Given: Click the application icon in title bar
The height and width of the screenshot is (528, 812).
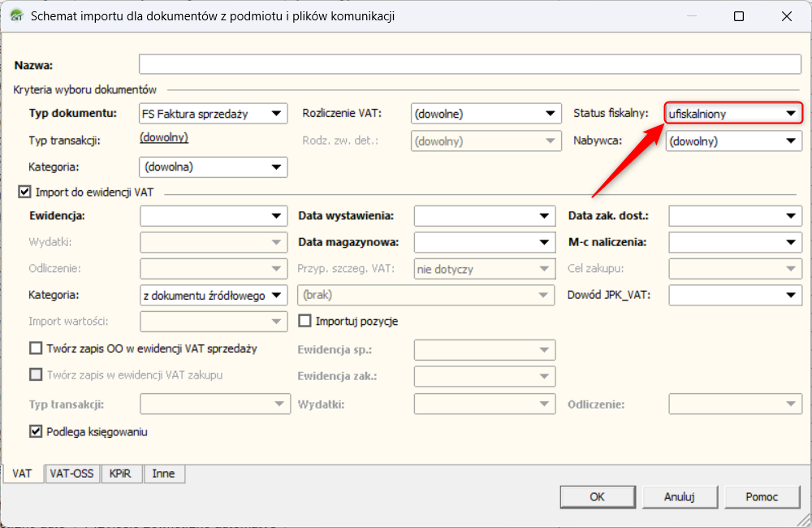Looking at the screenshot, I should click(x=16, y=16).
